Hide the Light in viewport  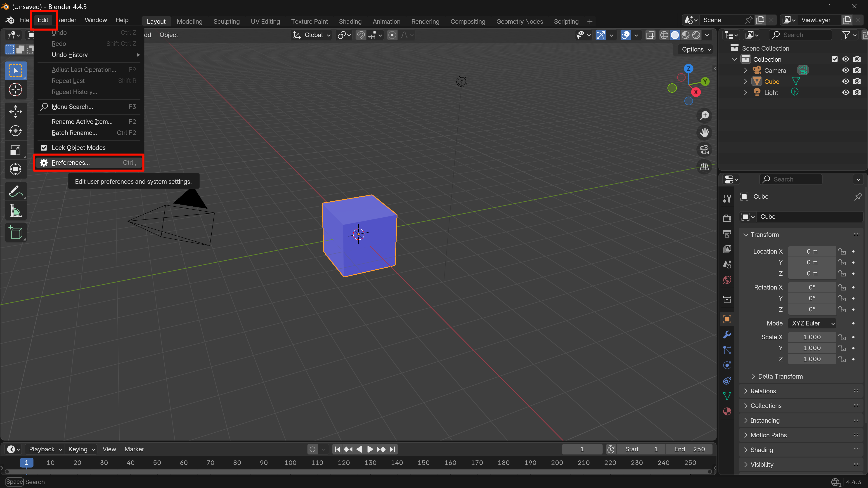pos(846,92)
